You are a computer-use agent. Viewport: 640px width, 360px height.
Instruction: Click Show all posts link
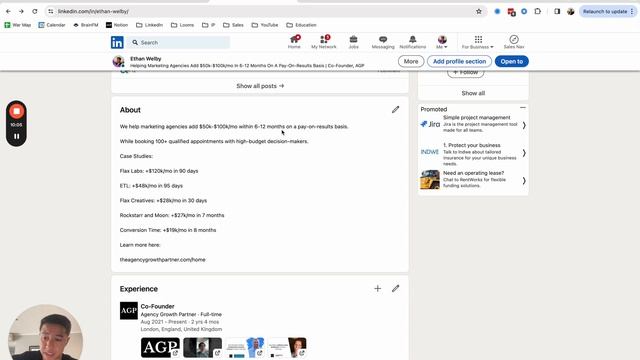click(260, 86)
